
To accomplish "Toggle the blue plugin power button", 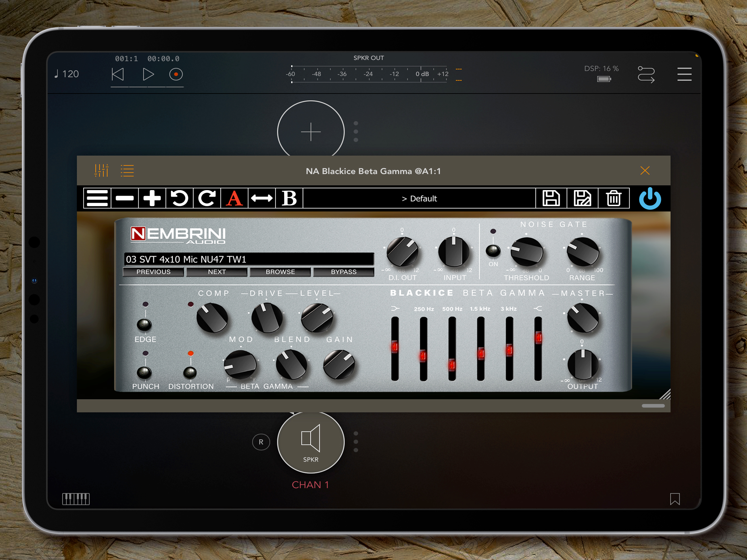I will click(650, 199).
